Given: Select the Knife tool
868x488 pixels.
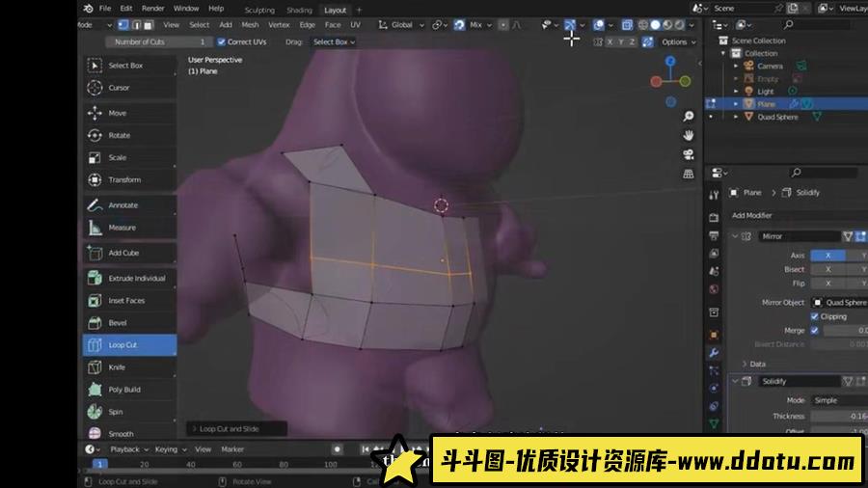Looking at the screenshot, I should (x=129, y=367).
